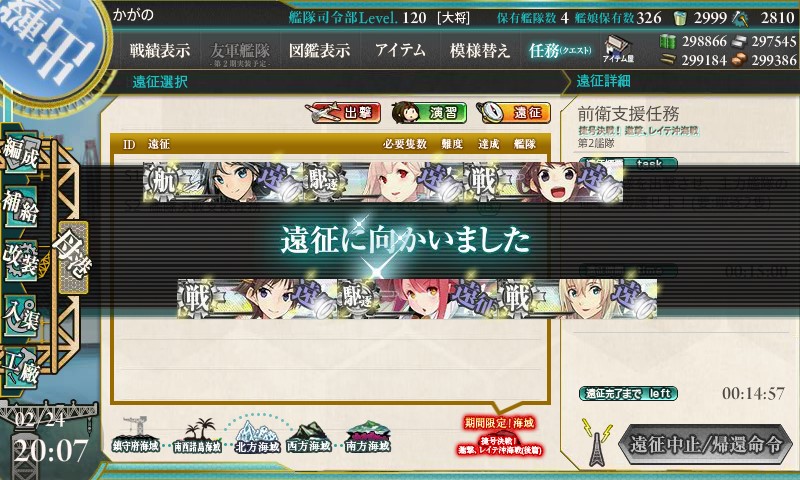Image resolution: width=800 pixels, height=480 pixels.
Task: Open the 入渠 repair dock icon
Action: click(x=20, y=316)
